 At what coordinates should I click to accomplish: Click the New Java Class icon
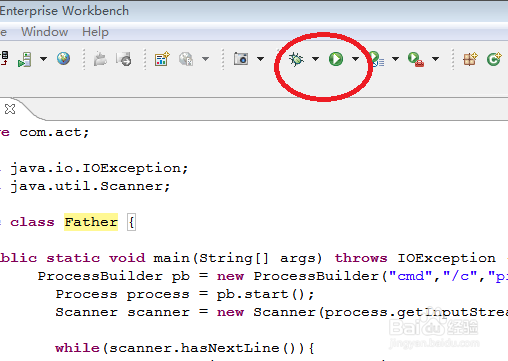pos(494,59)
